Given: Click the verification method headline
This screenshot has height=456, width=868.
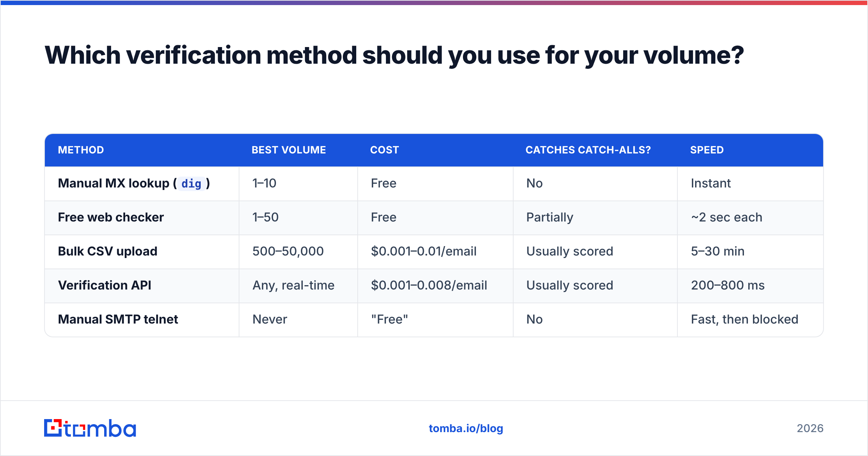Looking at the screenshot, I should tap(394, 55).
